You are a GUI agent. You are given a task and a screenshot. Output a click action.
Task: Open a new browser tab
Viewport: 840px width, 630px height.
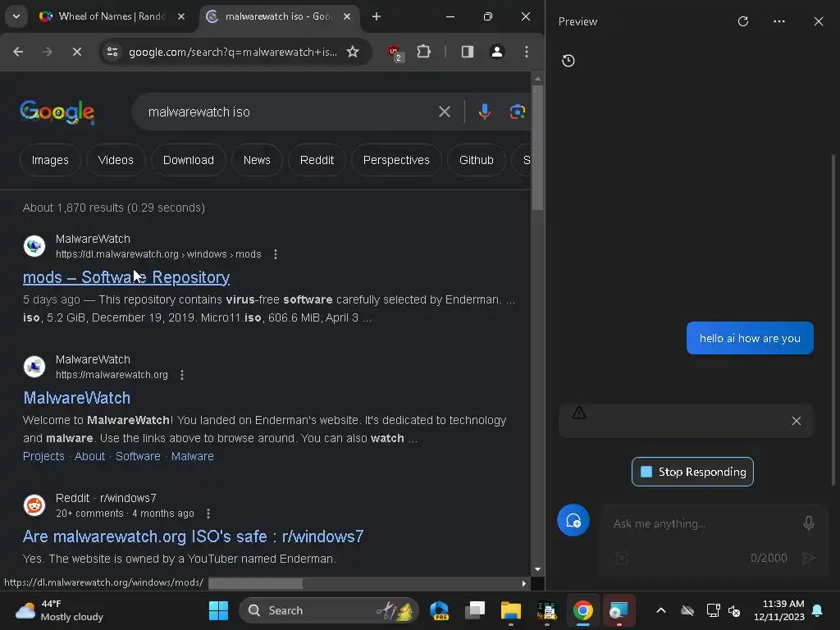[376, 16]
